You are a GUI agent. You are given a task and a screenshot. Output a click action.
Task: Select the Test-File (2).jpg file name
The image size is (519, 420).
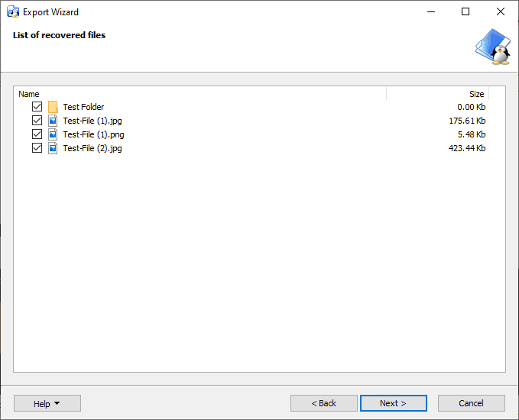pos(92,148)
